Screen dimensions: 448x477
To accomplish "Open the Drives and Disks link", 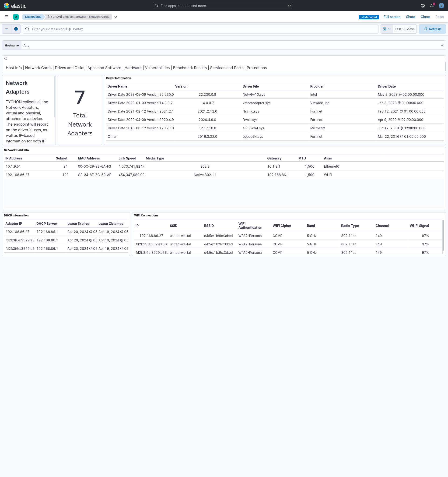I will pos(70,68).
